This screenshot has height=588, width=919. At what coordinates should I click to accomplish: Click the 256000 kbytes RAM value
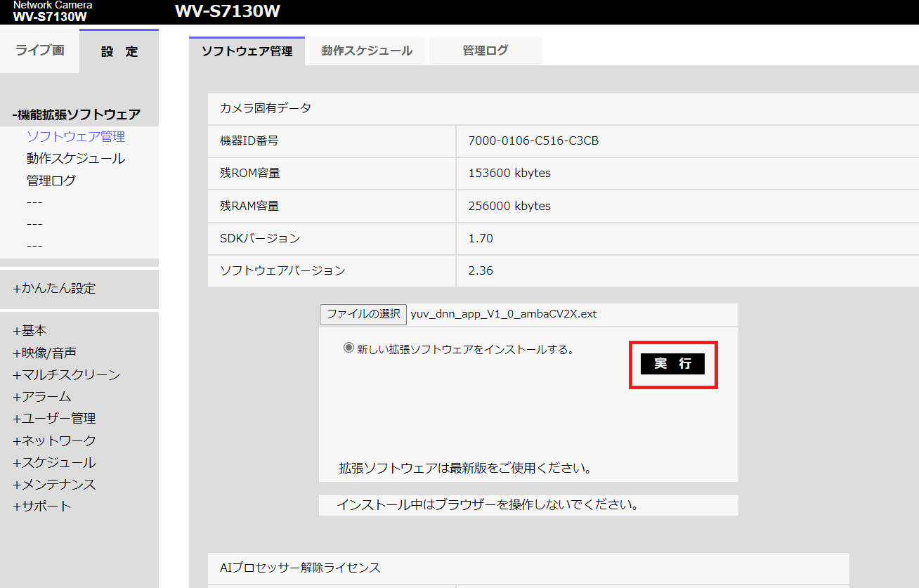[509, 206]
